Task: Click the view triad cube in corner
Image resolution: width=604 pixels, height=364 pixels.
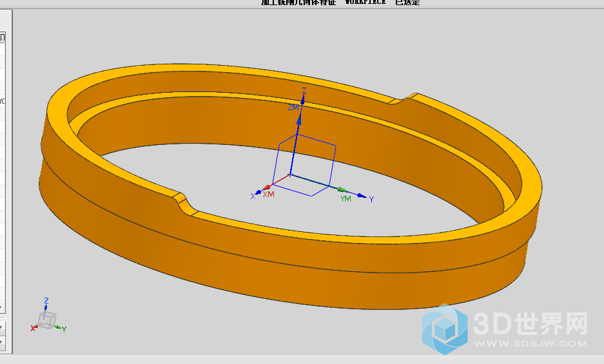Action: tap(46, 320)
